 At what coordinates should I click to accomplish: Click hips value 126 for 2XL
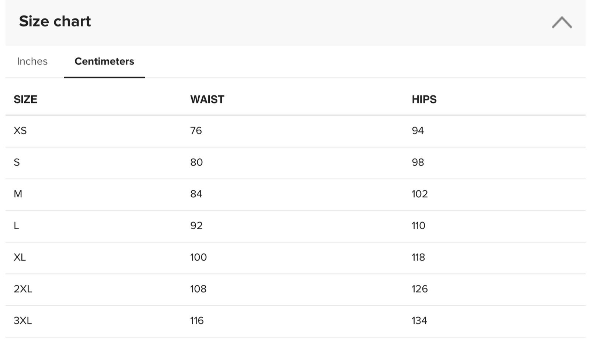click(x=420, y=289)
